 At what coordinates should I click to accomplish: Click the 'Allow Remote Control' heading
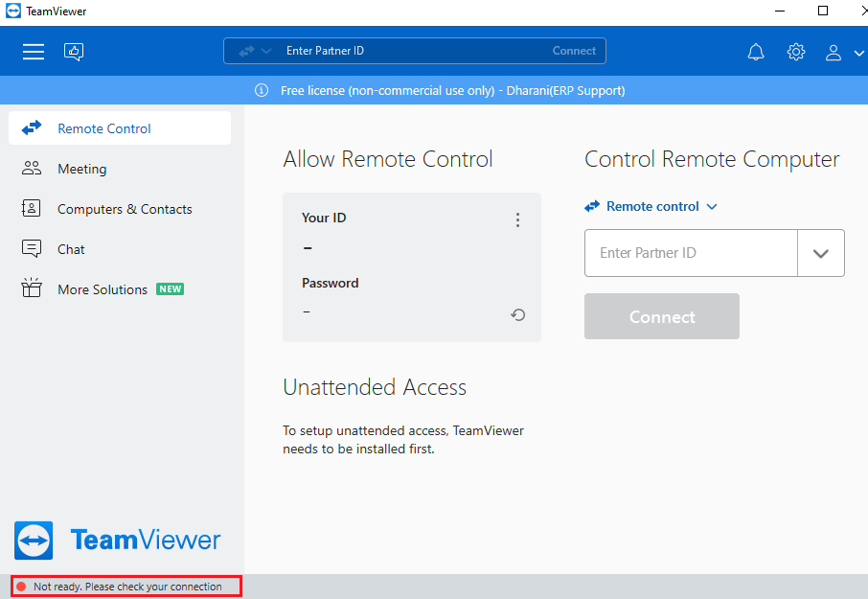(387, 159)
